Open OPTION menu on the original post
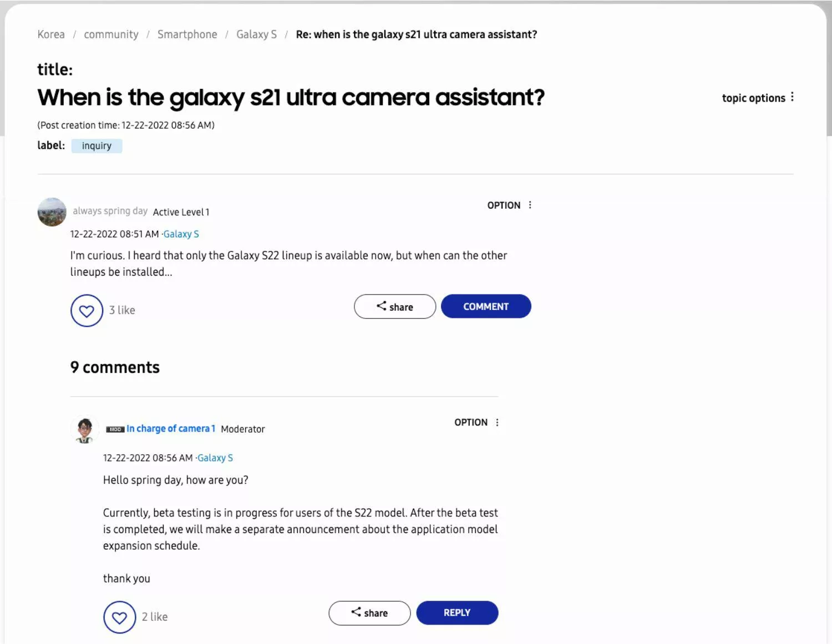The height and width of the screenshot is (644, 832). (510, 205)
